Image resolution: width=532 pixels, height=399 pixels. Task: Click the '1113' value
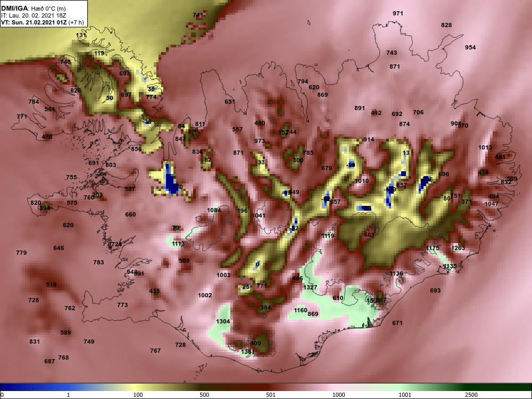(x=178, y=244)
